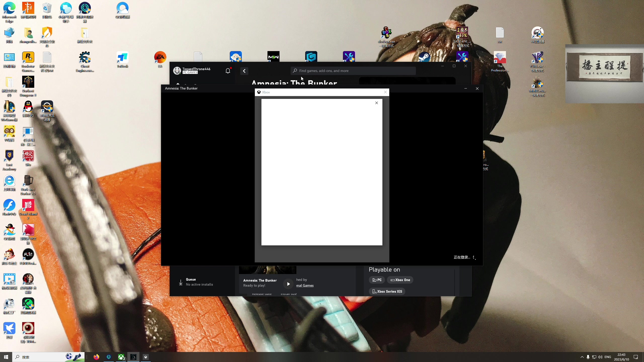Select the Cheat Engine desktop shortcut
This screenshot has width=644, height=362.
85,62
